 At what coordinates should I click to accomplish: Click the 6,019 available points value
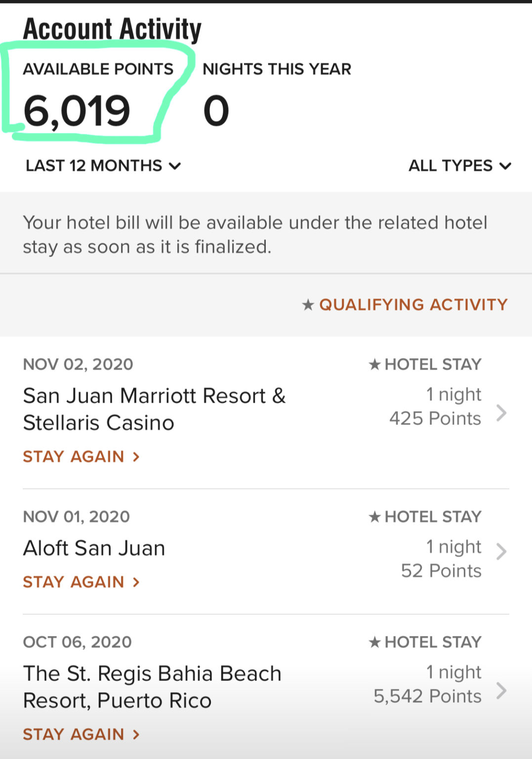pos(77,111)
